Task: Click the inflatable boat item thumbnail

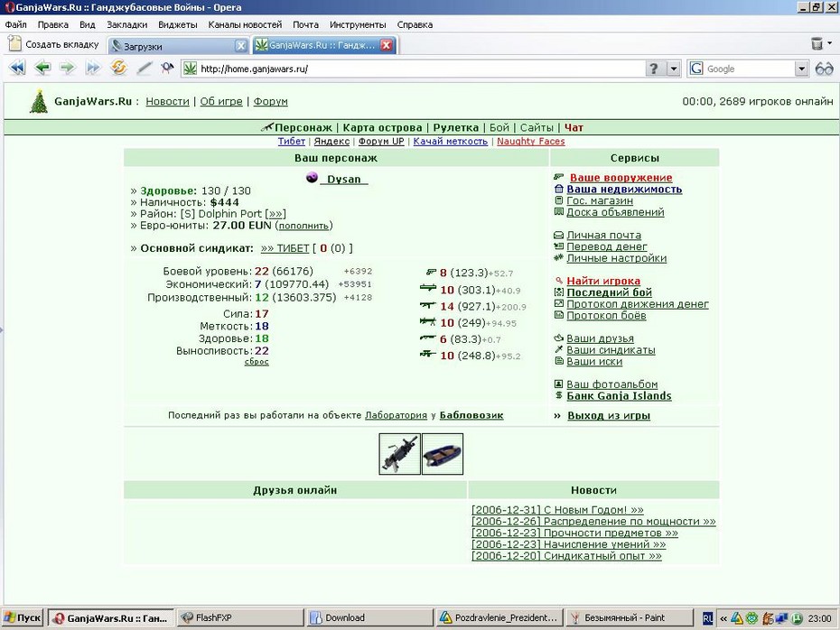Action: click(x=443, y=454)
